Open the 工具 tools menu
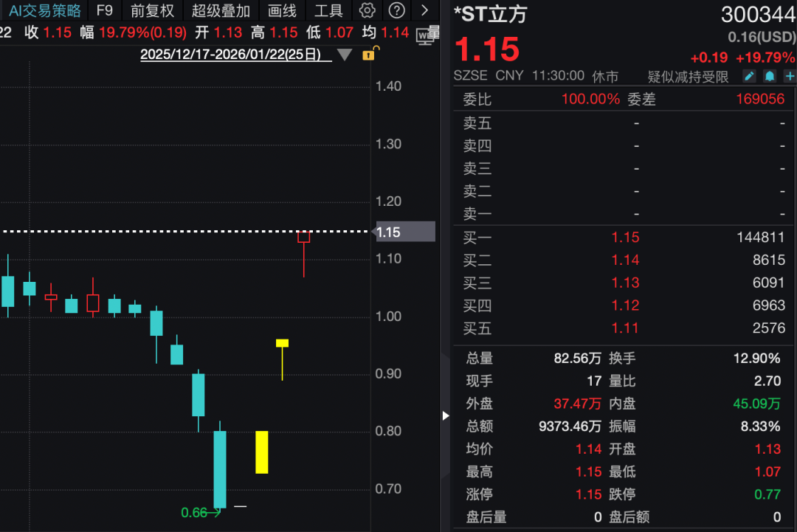The image size is (797, 532). [x=328, y=10]
